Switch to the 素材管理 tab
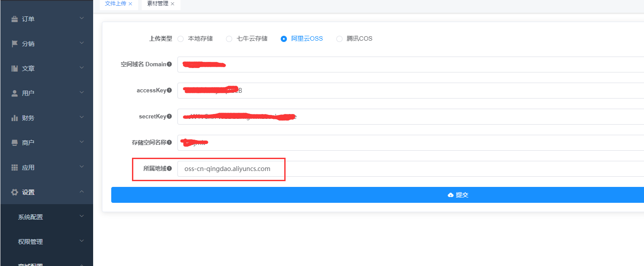The image size is (644, 266). 158,4
